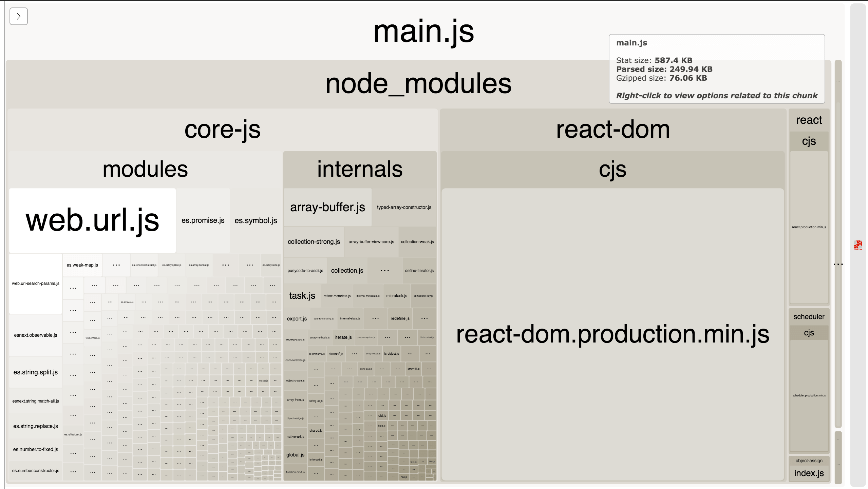Viewport: 868px width, 489px height.
Task: Expand the sidebar with the chevron button
Action: point(18,16)
